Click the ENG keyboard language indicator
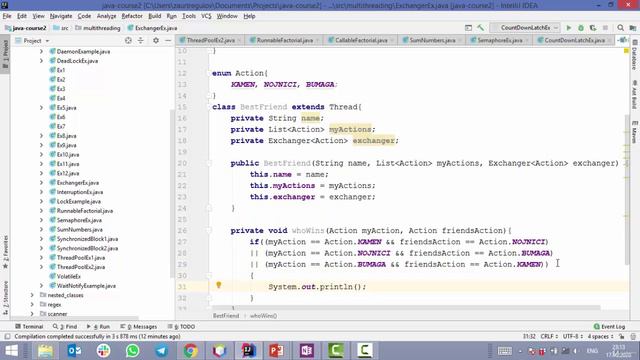Image resolution: width=640 pixels, height=360 pixels. point(592,351)
